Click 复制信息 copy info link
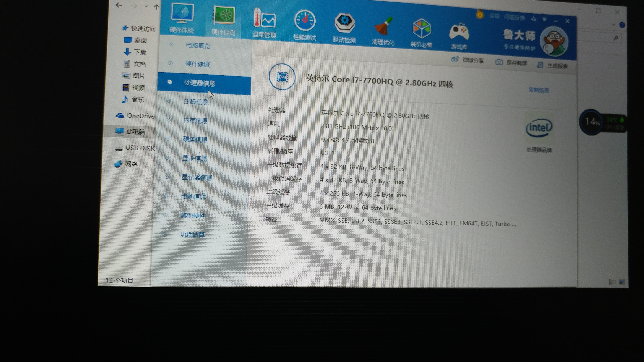 539,90
